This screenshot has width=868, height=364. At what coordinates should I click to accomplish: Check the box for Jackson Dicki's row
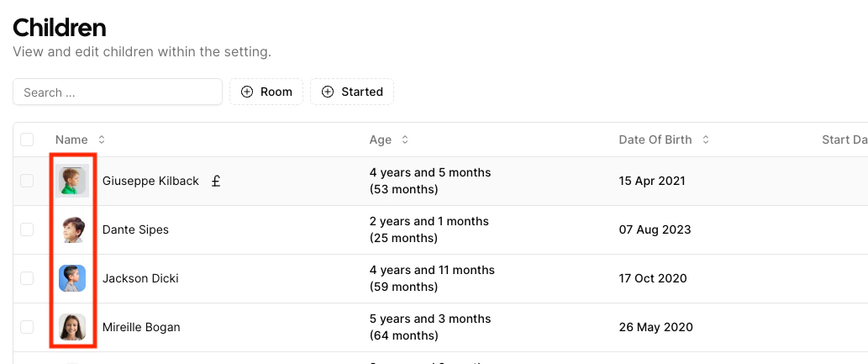(27, 278)
